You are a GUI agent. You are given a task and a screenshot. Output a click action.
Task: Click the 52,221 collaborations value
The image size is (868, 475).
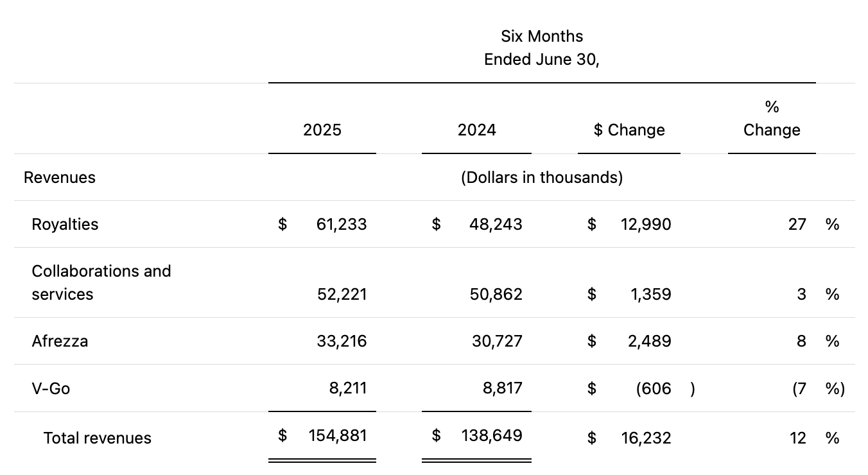tap(341, 294)
